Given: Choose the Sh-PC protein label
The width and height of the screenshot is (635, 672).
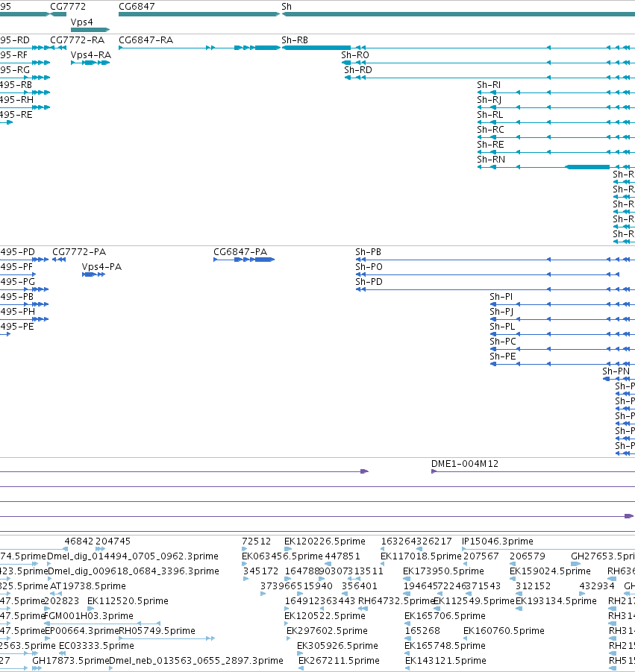Looking at the screenshot, I should 503,342.
